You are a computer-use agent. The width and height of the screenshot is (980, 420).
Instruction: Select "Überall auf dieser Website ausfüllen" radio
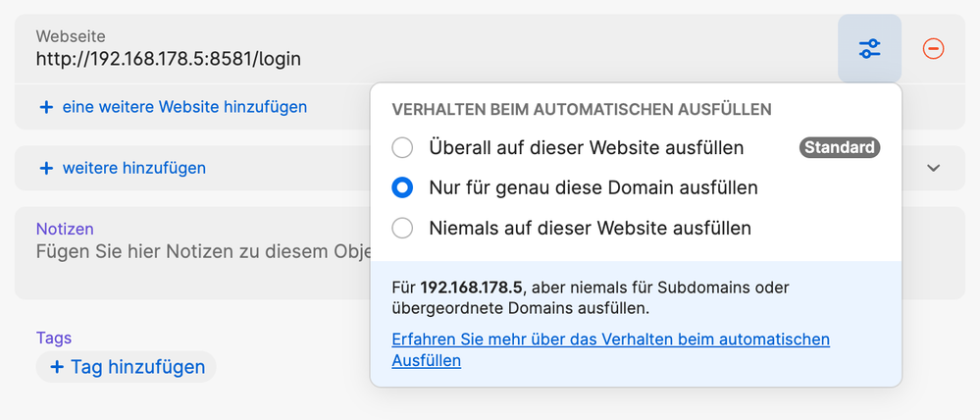[402, 148]
